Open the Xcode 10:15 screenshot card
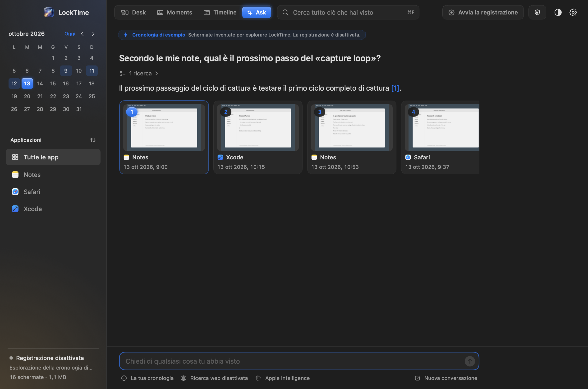The image size is (588, 389). tap(258, 137)
